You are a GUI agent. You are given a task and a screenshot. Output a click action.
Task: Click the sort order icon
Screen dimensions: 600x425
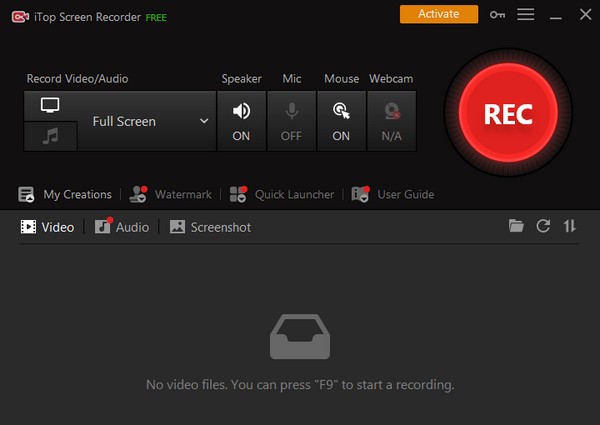[569, 226]
